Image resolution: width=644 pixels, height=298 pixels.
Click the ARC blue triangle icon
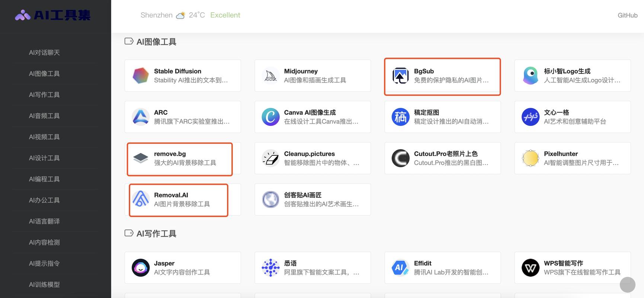pos(141,117)
